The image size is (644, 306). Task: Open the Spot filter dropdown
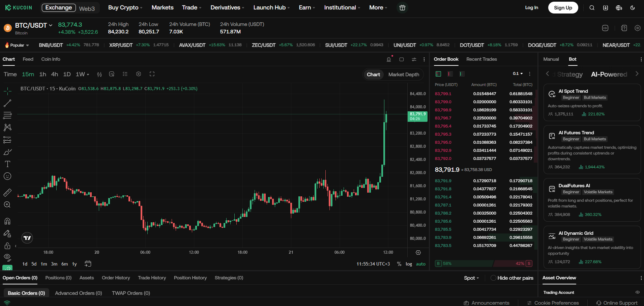[x=471, y=278]
